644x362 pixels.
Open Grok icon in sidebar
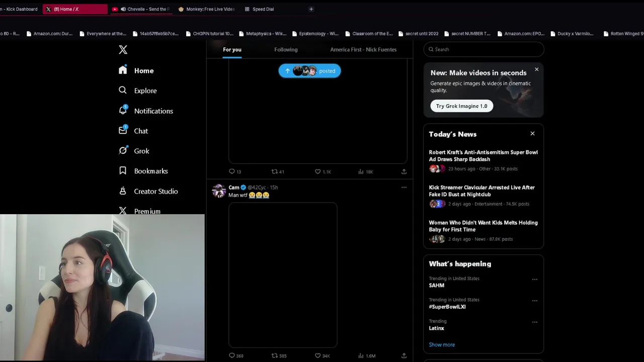pos(123,150)
